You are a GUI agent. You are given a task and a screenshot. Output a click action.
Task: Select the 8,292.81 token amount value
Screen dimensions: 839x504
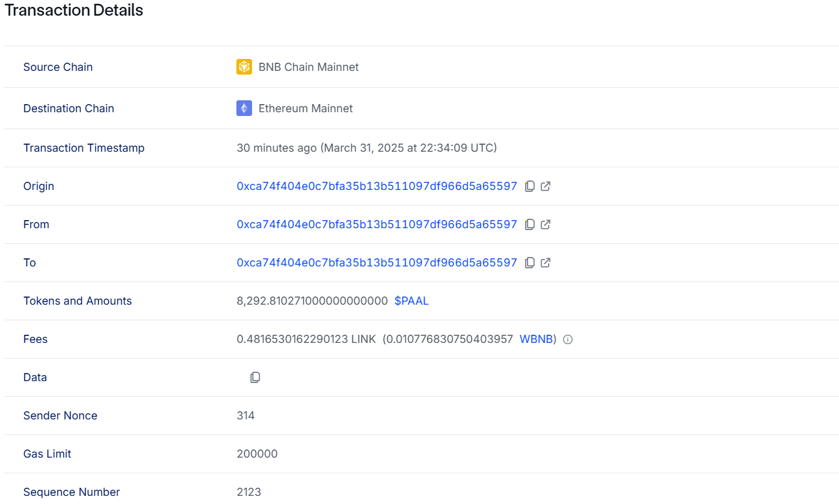pos(312,301)
